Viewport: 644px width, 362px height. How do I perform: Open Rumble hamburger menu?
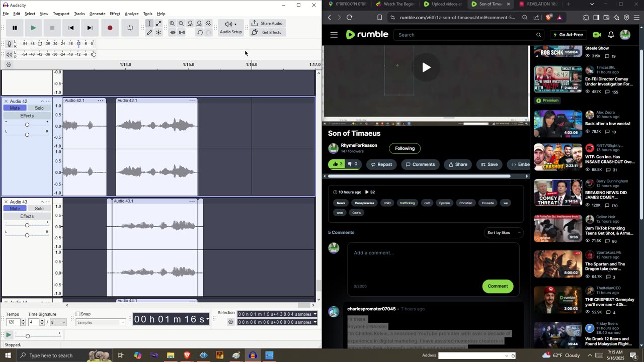pos(334,35)
